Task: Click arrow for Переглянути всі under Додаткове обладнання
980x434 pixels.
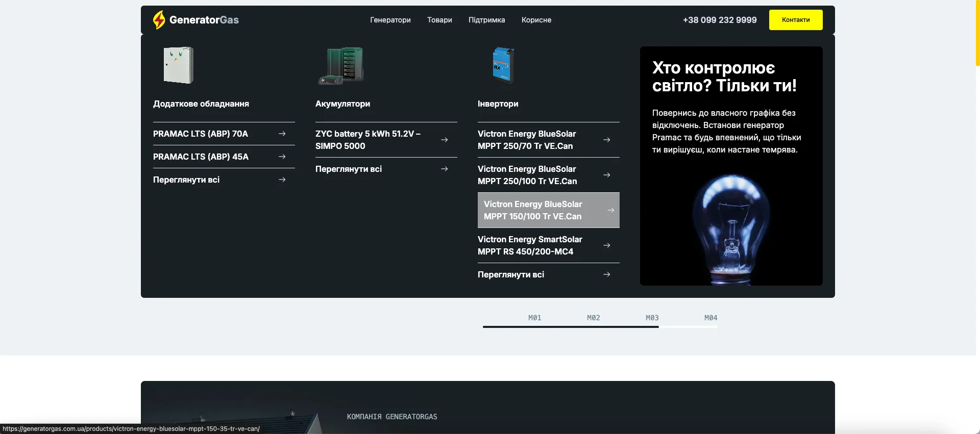Action: (x=282, y=180)
